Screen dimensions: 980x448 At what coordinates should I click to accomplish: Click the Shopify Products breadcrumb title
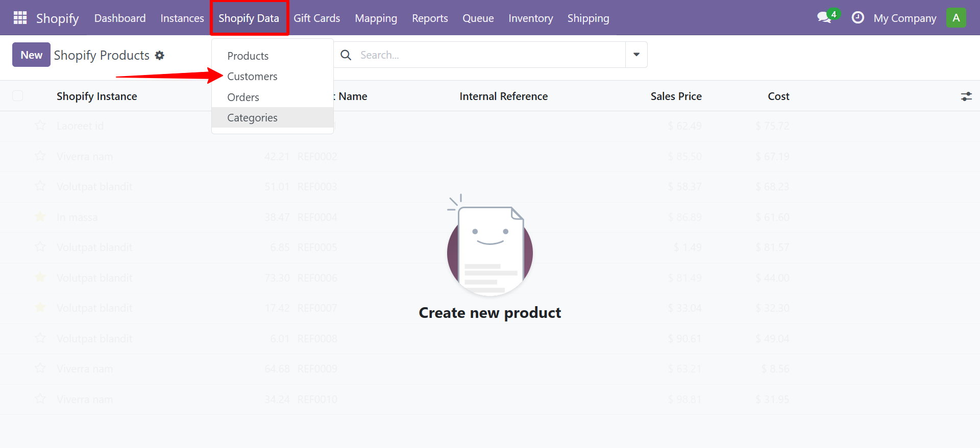(x=102, y=55)
